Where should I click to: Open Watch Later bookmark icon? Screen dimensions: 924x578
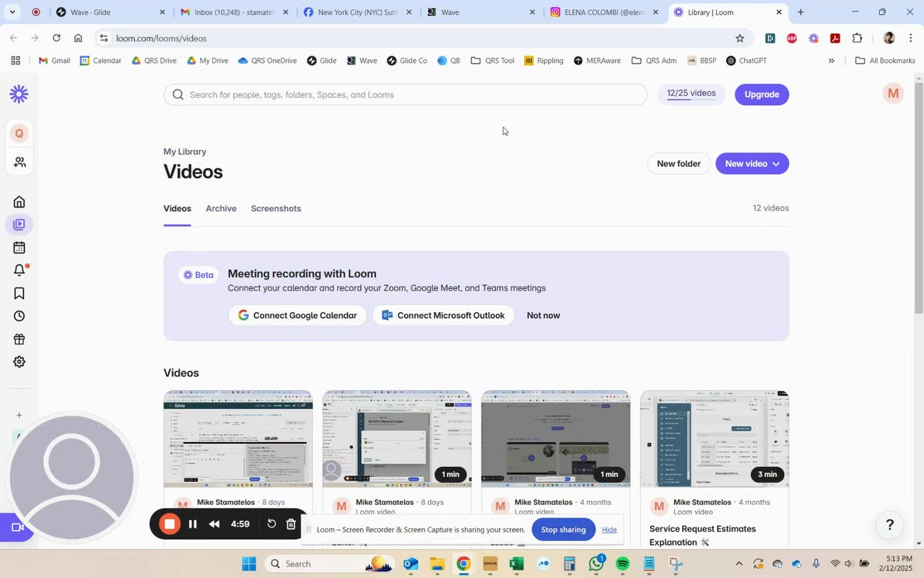pyautogui.click(x=19, y=293)
